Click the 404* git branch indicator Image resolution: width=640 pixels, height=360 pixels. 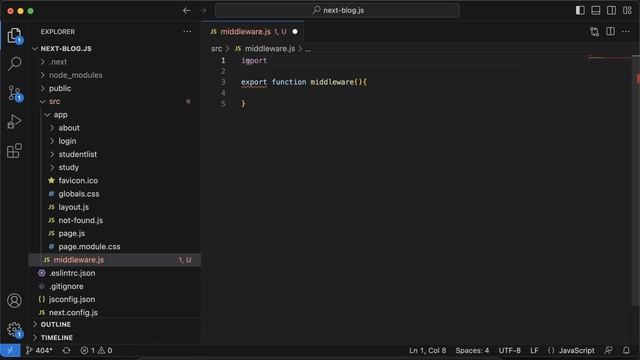39,350
